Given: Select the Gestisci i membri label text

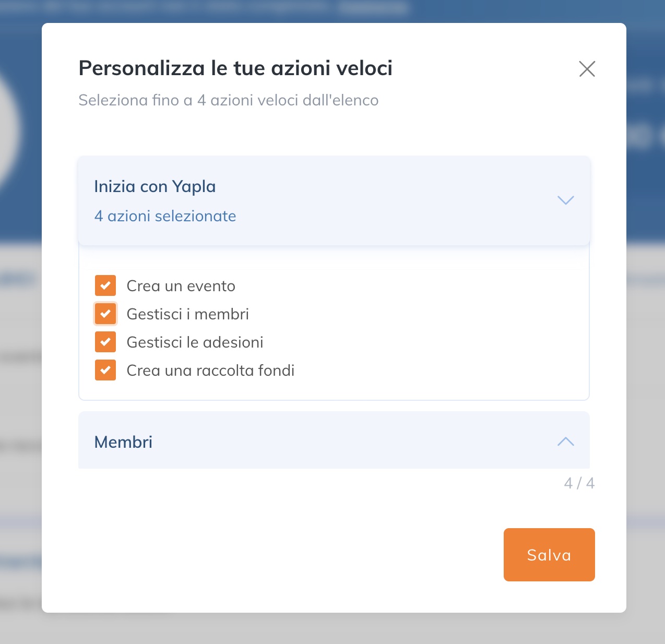Looking at the screenshot, I should coord(188,314).
